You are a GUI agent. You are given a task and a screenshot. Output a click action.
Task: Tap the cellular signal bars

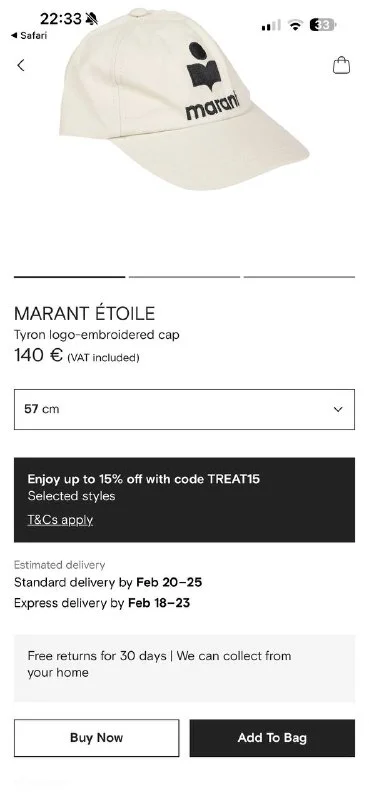(270, 25)
